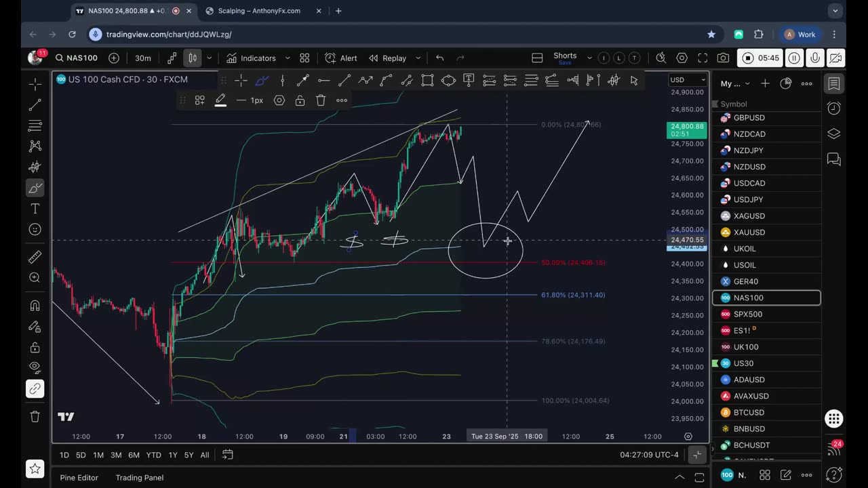Image resolution: width=868 pixels, height=488 pixels.
Task: Create an Alert
Action: pos(341,58)
